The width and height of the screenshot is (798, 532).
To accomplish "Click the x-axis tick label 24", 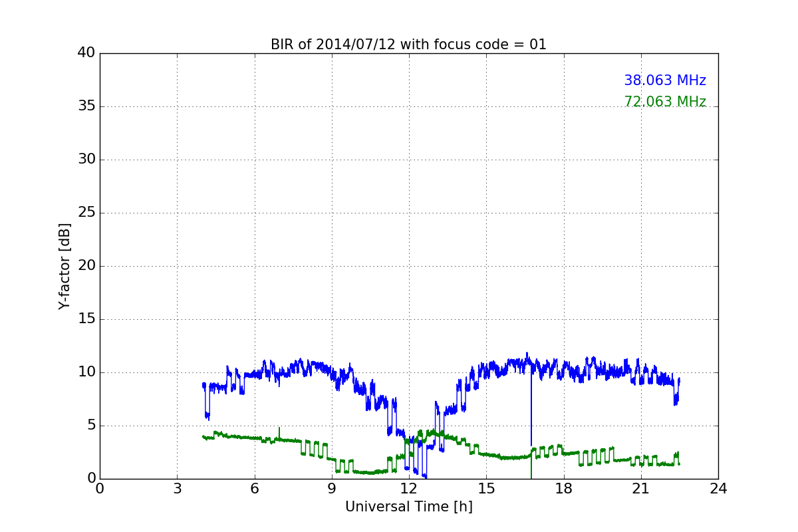I will tap(718, 488).
